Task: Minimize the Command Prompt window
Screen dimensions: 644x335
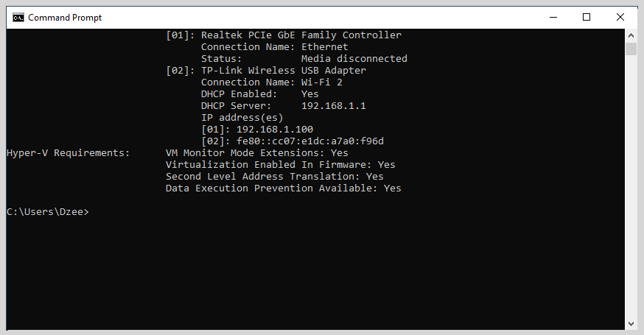Action: 553,17
